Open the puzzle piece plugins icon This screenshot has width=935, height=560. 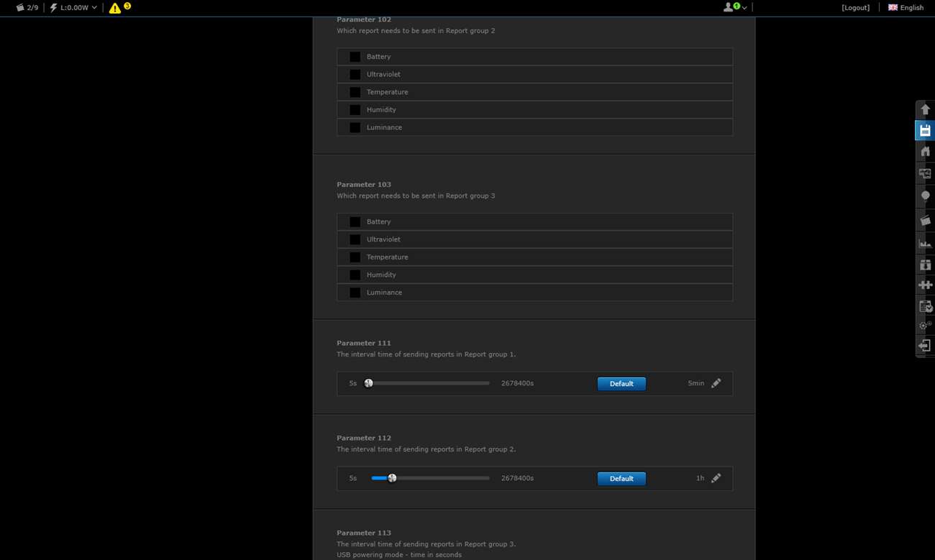(x=925, y=285)
